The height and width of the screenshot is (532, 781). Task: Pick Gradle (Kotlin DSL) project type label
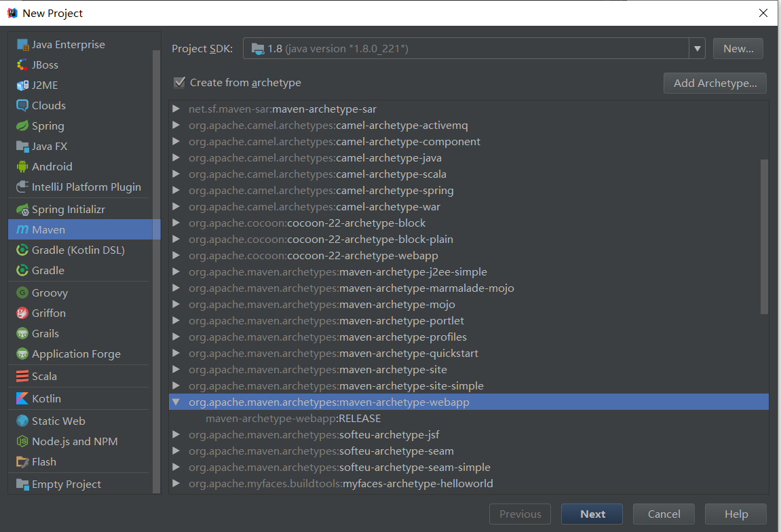(78, 250)
